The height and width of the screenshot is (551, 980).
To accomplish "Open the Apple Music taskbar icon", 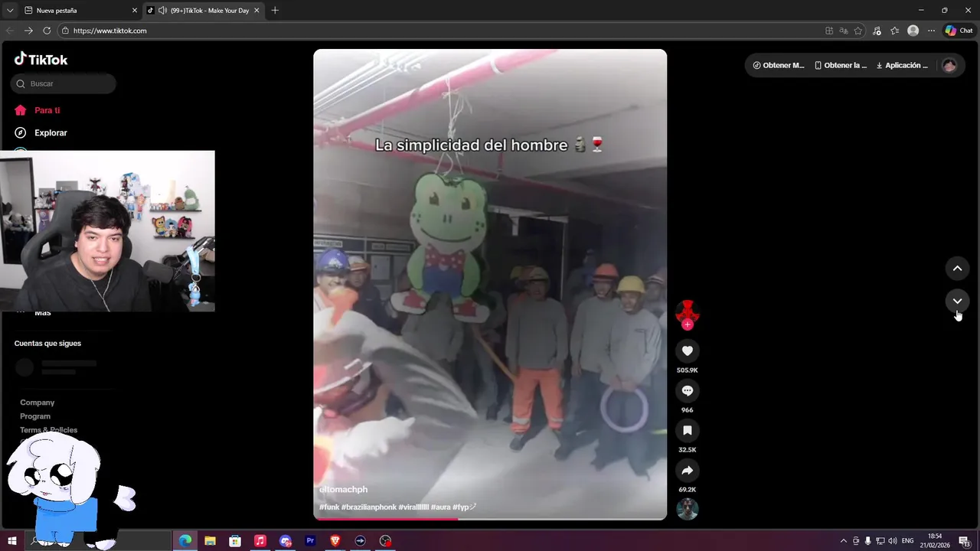I will pos(260,541).
